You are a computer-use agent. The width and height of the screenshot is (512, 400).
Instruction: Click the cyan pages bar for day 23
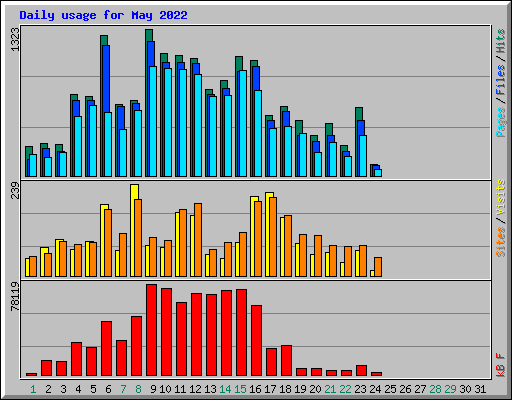pos(363,156)
